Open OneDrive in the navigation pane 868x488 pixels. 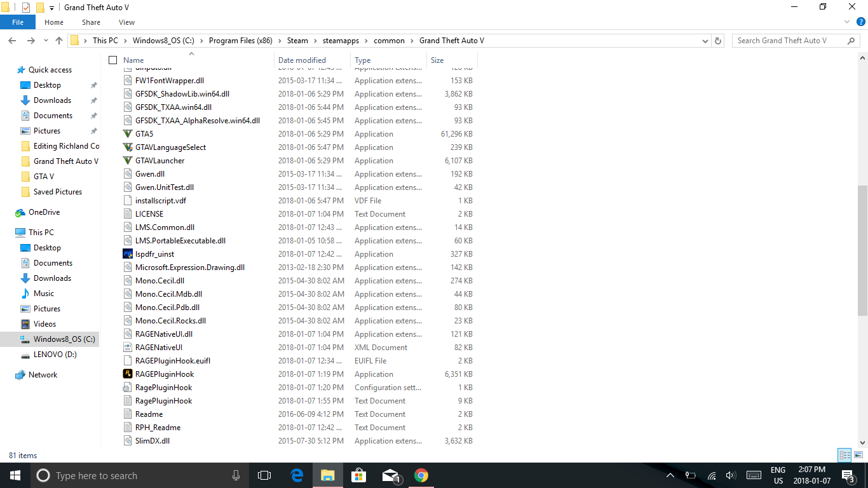click(44, 212)
